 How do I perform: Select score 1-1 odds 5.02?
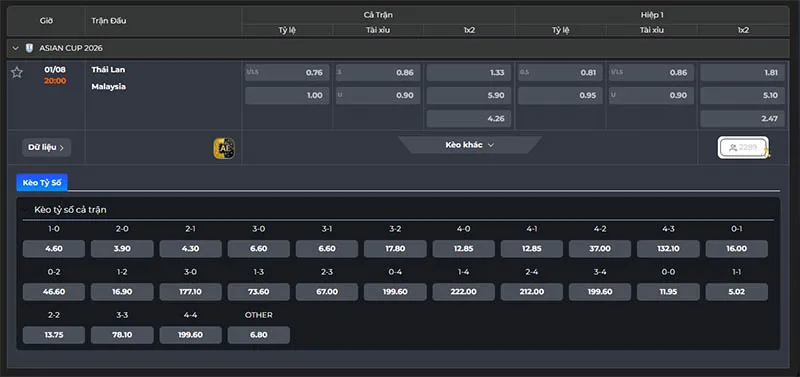[737, 292]
